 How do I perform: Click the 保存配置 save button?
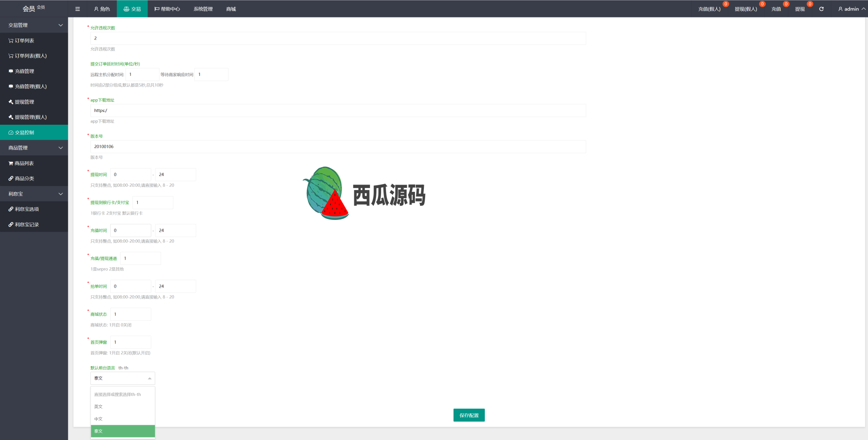469,415
